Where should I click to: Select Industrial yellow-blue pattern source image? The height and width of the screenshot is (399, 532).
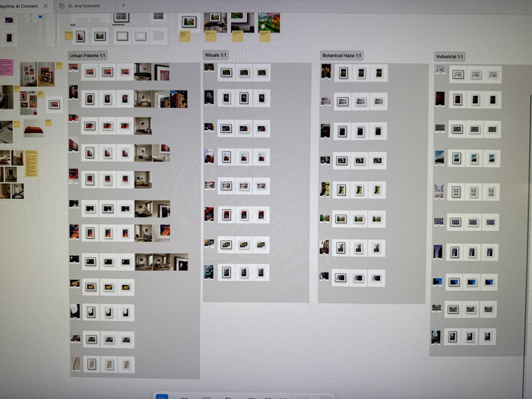pos(439,222)
